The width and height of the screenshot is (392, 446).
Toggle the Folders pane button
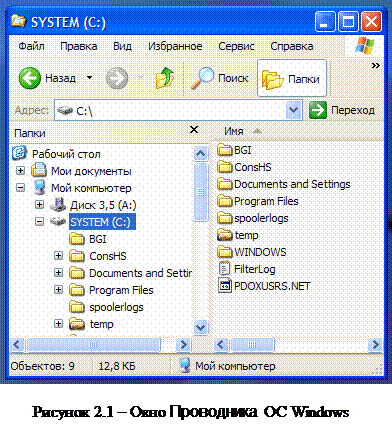(x=292, y=78)
